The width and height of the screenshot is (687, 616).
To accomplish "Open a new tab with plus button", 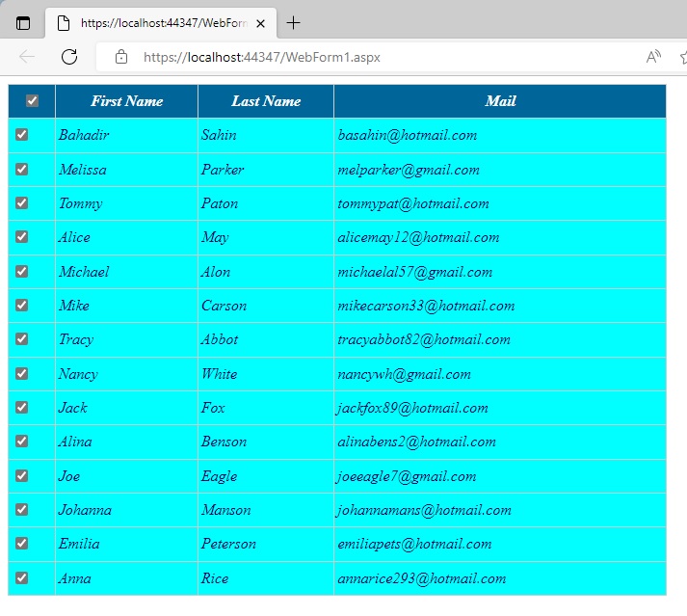I will click(x=293, y=23).
